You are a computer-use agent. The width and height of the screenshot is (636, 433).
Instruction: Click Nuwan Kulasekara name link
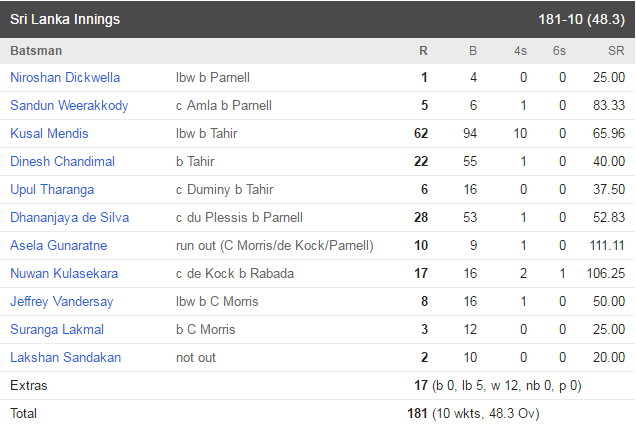(x=64, y=273)
